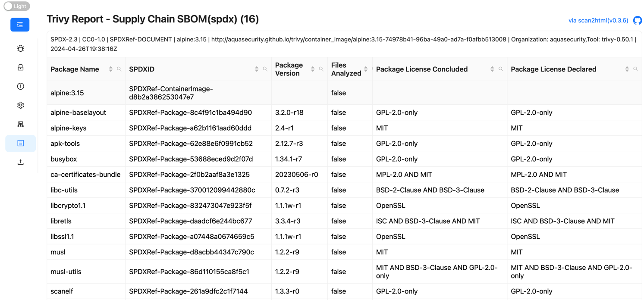Click SPDXRef-Package-53688eced9d2f07d cell
The width and height of the screenshot is (644, 300).
198,159
